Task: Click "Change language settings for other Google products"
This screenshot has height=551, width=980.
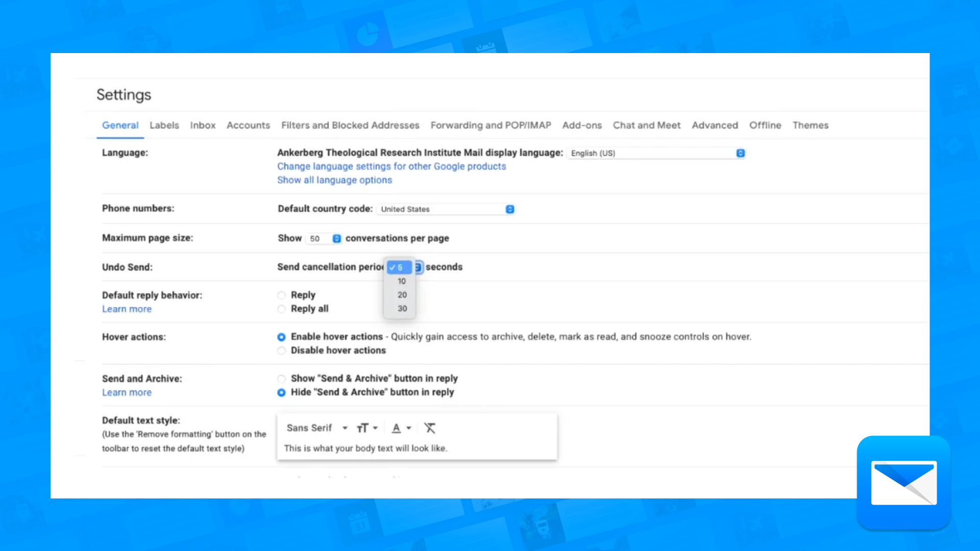Action: click(x=391, y=166)
